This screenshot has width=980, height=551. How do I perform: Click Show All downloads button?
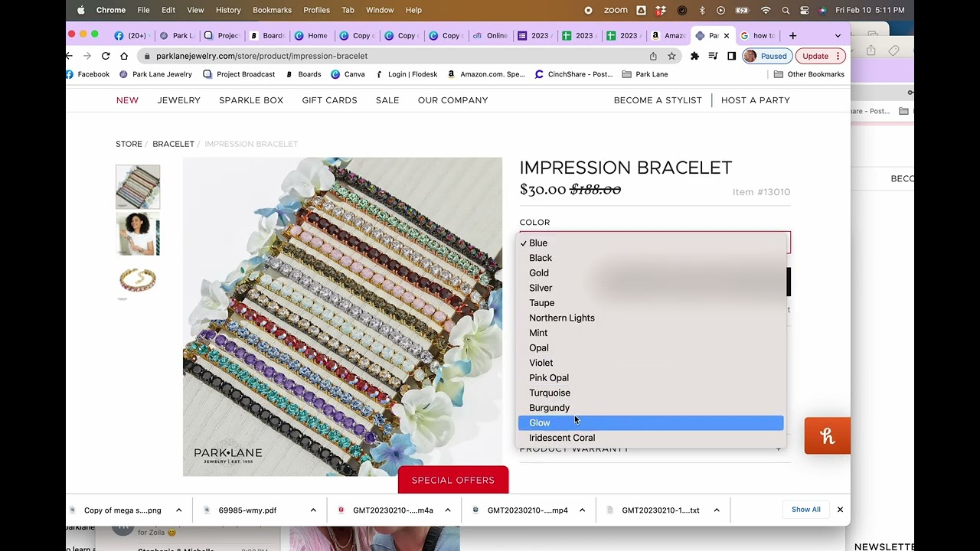pos(806,510)
